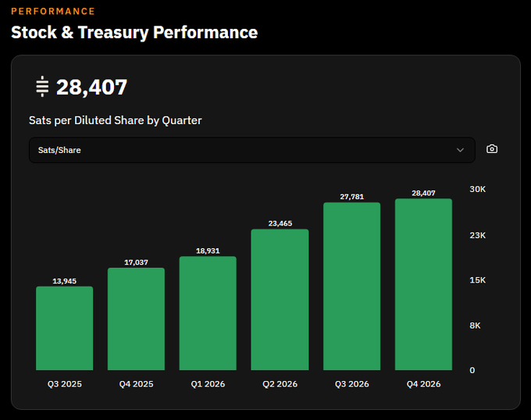Select the Q1 2026 green bar

[208, 313]
